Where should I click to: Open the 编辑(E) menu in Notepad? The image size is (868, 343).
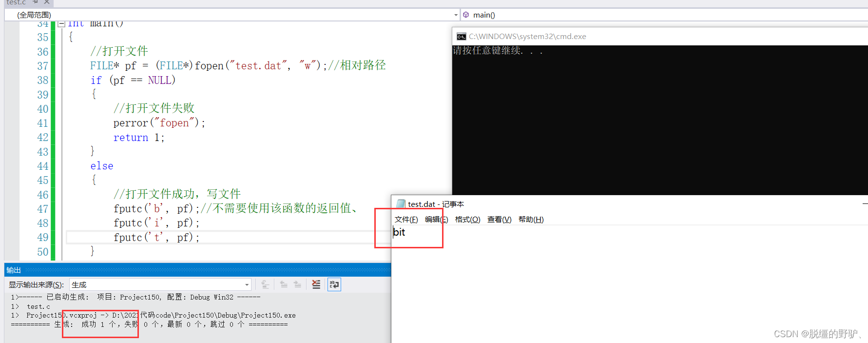coord(436,220)
